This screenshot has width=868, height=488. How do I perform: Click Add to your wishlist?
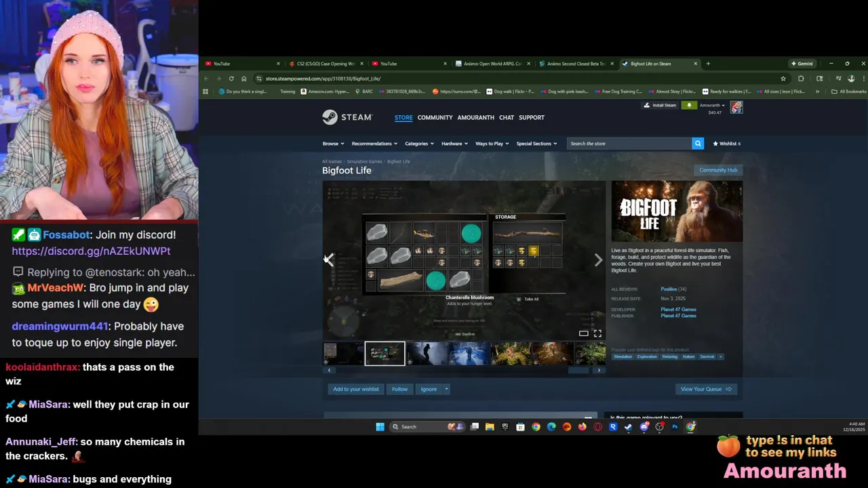(356, 389)
